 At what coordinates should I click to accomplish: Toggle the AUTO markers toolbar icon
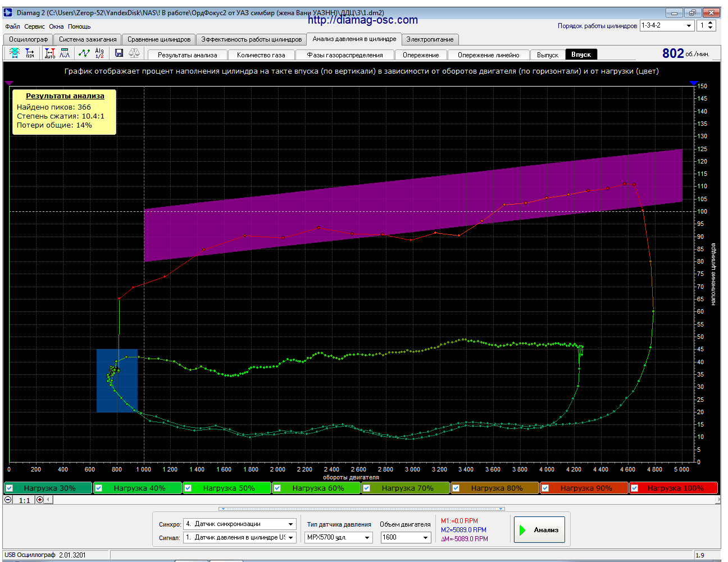coord(50,53)
